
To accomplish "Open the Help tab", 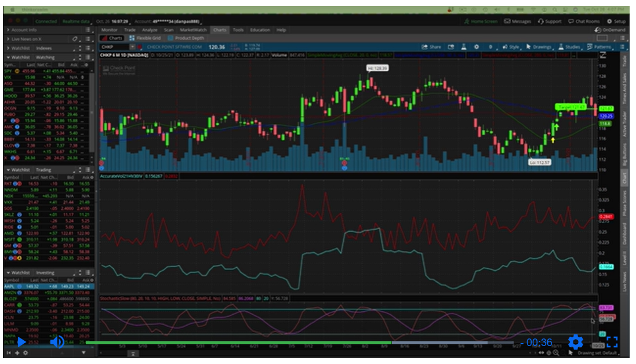I will [x=281, y=30].
